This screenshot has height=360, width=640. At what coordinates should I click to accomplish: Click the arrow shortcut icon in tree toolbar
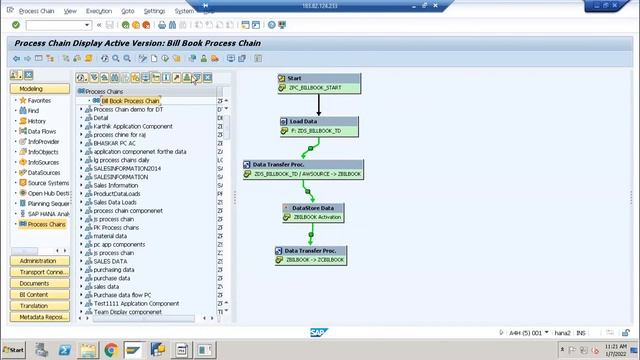tap(176, 77)
